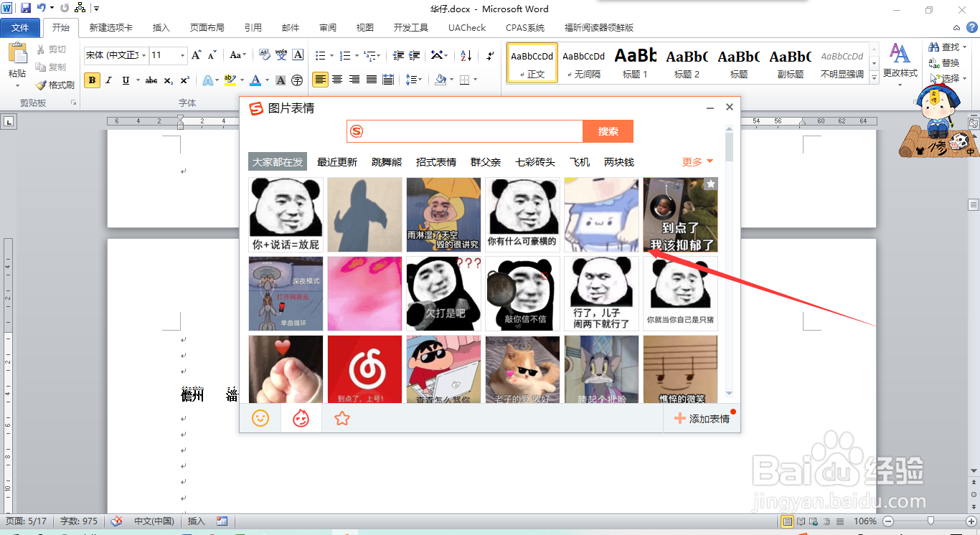The width and height of the screenshot is (980, 535).
Task: Click the orange 搜索 search button
Action: coord(608,131)
